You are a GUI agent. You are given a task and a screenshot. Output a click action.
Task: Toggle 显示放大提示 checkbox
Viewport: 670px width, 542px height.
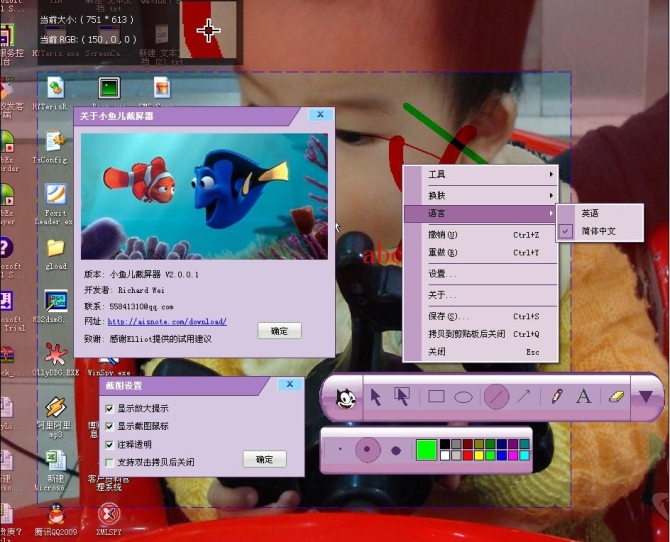109,409
